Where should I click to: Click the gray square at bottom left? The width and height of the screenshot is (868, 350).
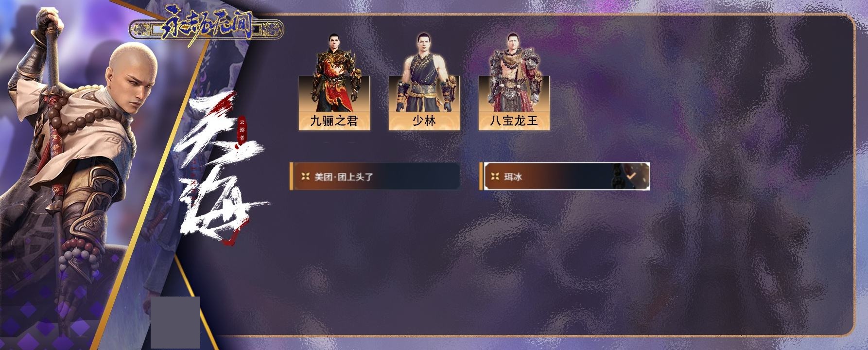point(175,322)
